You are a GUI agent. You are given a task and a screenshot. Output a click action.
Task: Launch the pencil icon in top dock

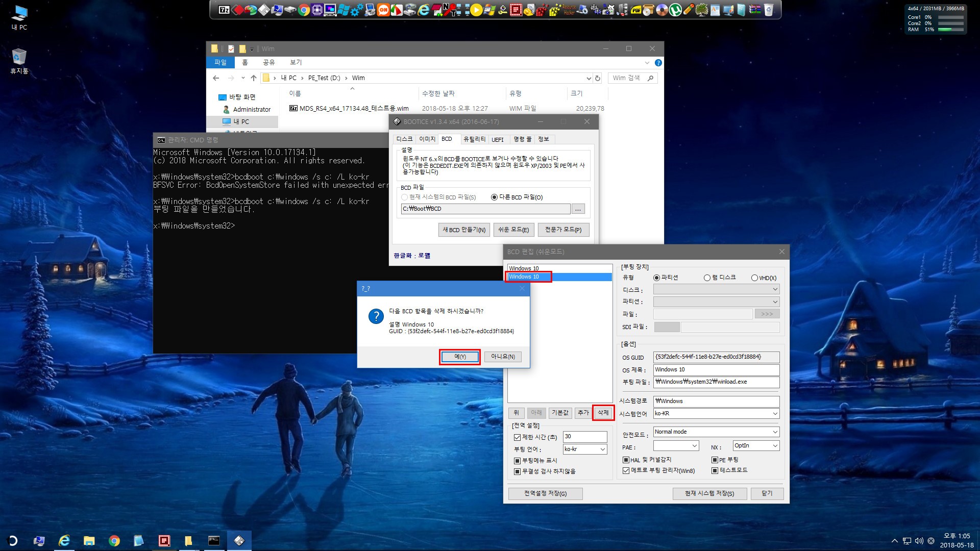[x=689, y=10]
